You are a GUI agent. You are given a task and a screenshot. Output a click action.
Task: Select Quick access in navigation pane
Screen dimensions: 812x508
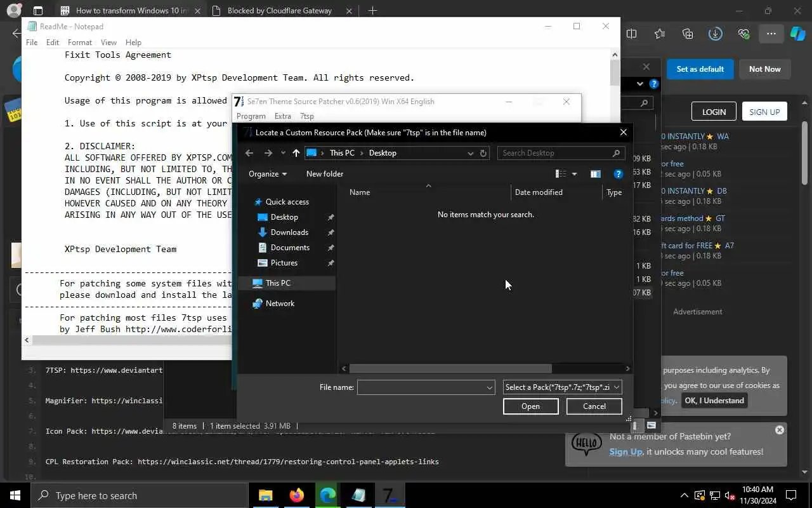click(287, 202)
